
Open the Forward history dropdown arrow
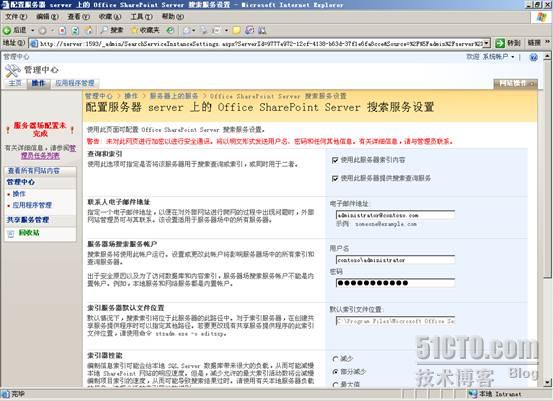[52, 31]
